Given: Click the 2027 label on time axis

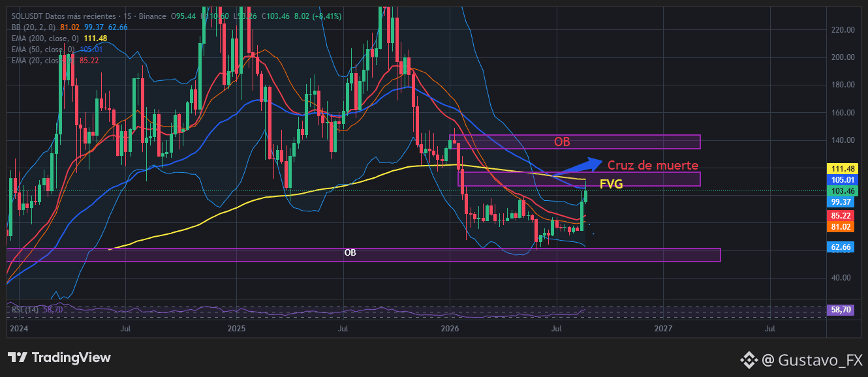Looking at the screenshot, I should (664, 329).
